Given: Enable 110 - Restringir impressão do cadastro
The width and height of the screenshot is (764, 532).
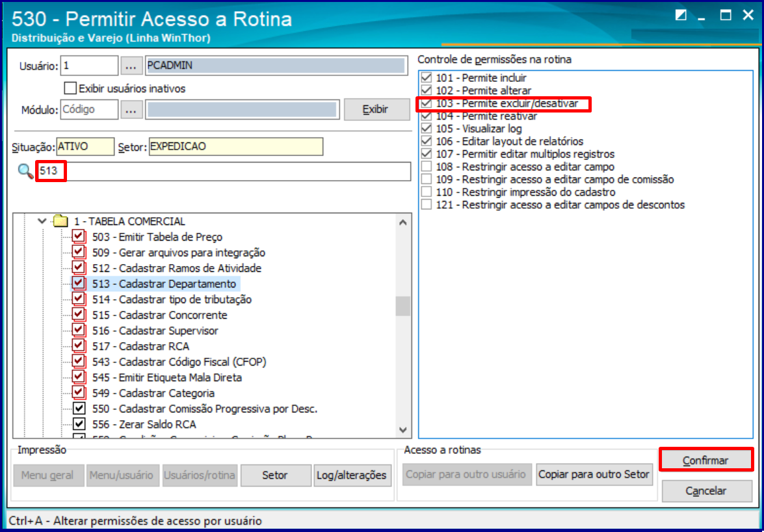Looking at the screenshot, I should click(x=427, y=192).
